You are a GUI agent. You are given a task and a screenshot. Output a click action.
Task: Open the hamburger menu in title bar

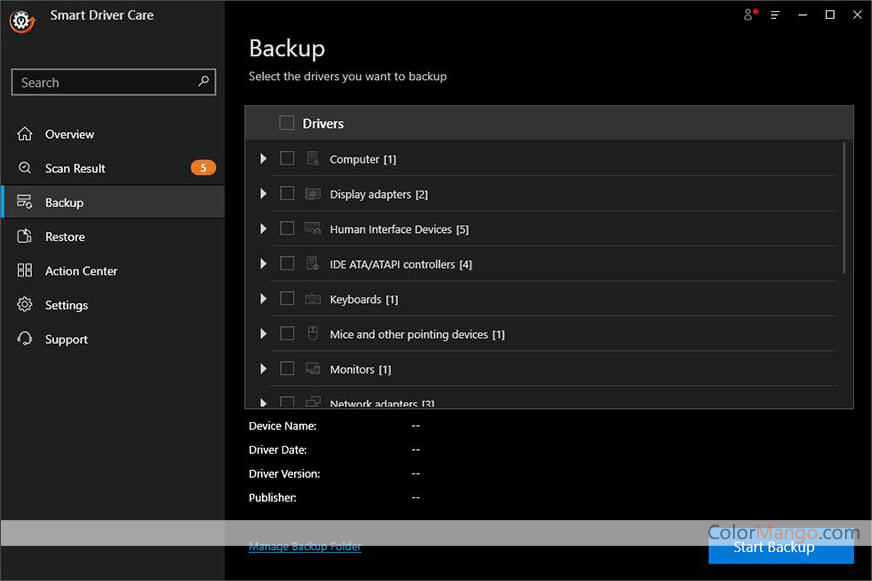click(775, 15)
